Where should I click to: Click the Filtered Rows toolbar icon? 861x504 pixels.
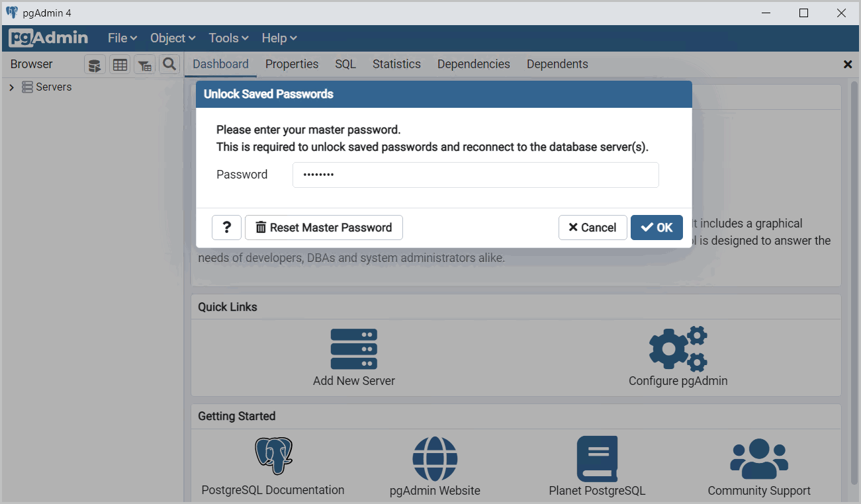coord(144,65)
